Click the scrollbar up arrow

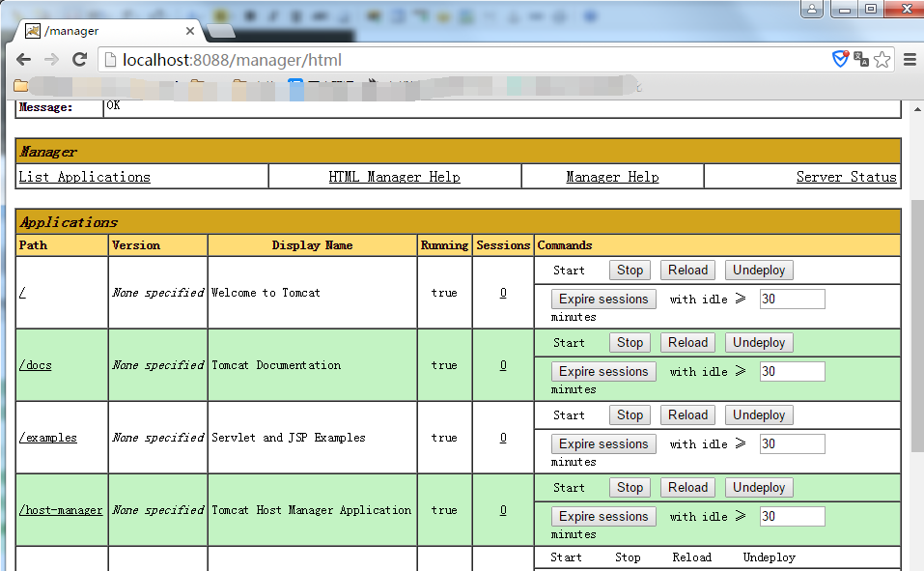tap(917, 109)
